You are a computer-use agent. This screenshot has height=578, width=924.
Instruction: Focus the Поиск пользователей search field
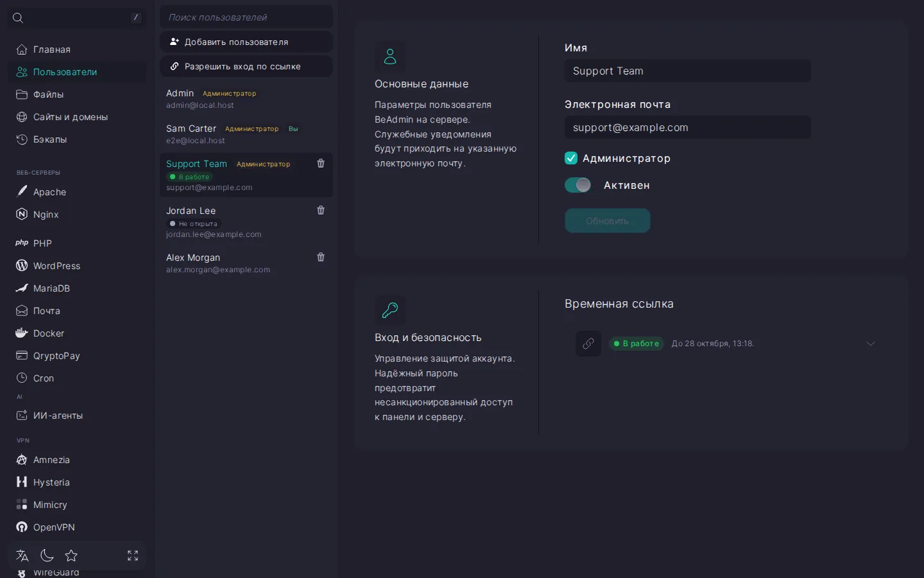click(246, 17)
